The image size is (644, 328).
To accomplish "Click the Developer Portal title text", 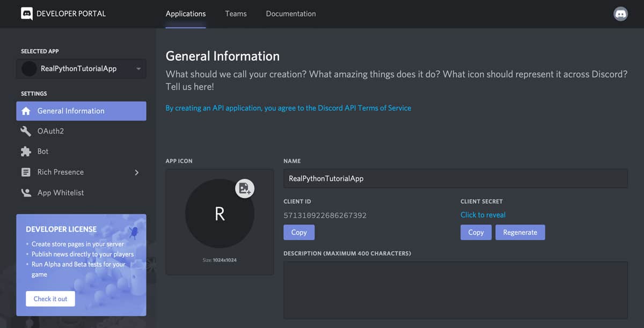I will pyautogui.click(x=71, y=14).
